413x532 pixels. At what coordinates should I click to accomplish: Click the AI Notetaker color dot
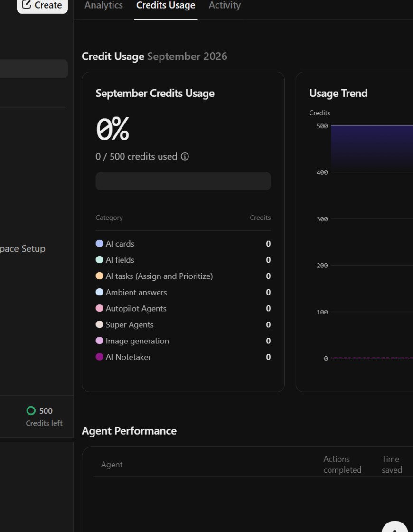pyautogui.click(x=99, y=357)
